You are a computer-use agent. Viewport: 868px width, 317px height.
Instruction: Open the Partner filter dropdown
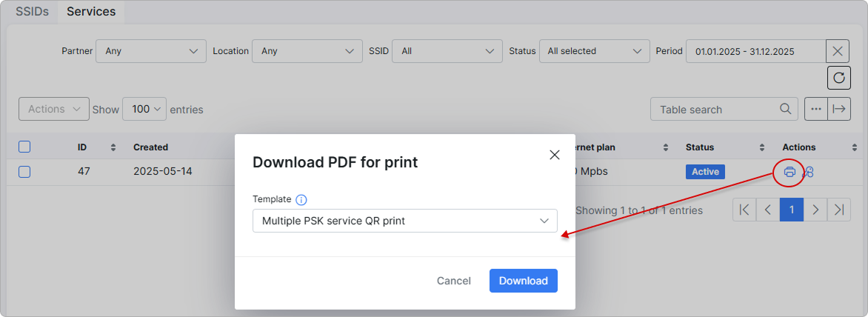pos(151,51)
